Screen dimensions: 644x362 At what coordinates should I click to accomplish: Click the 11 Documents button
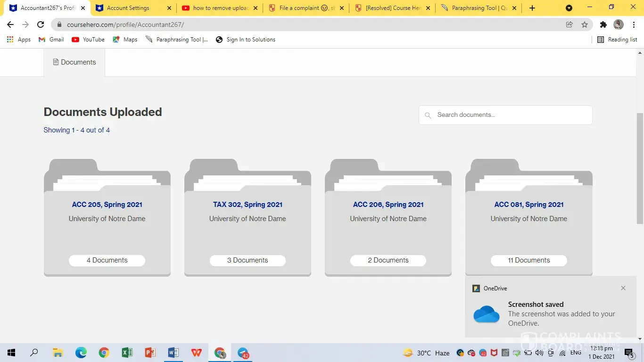coord(528,260)
